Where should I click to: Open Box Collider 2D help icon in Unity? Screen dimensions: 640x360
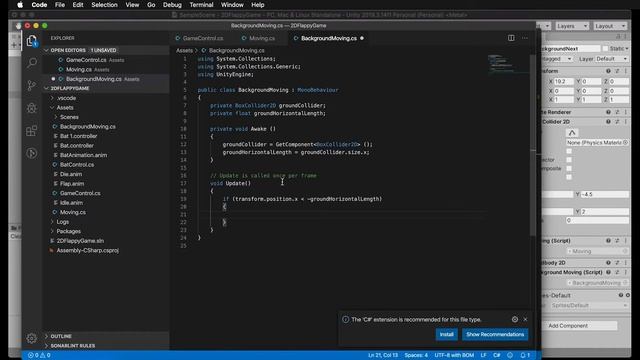tap(608, 122)
